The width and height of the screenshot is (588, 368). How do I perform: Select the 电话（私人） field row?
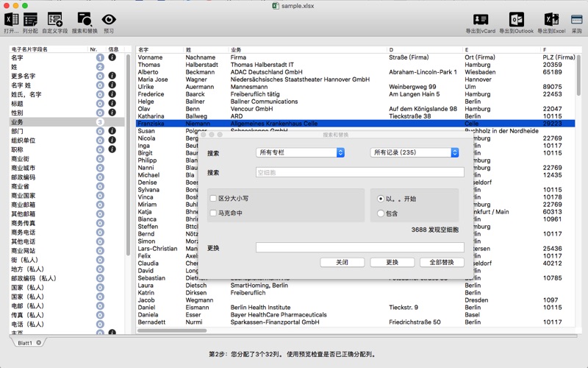point(67,325)
